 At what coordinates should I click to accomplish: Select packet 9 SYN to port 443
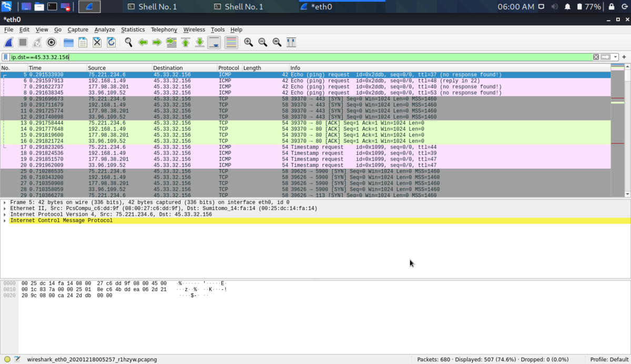[x=306, y=99]
